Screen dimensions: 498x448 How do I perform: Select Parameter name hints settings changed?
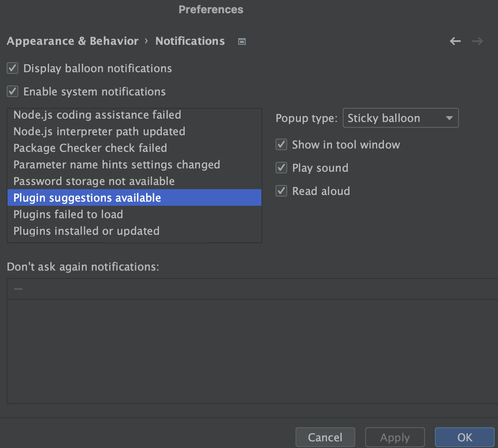117,164
